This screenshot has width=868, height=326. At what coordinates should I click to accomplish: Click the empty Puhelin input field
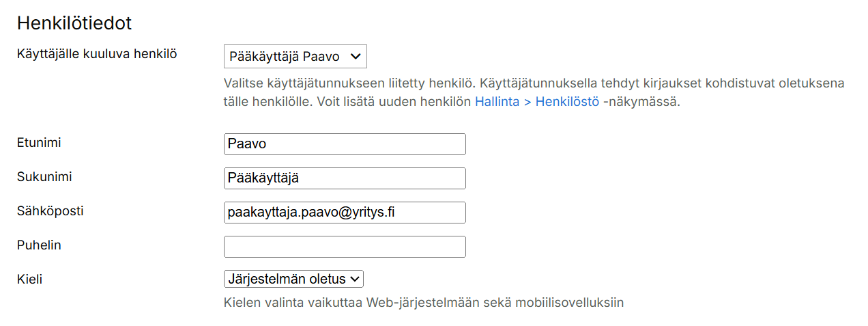pos(345,247)
